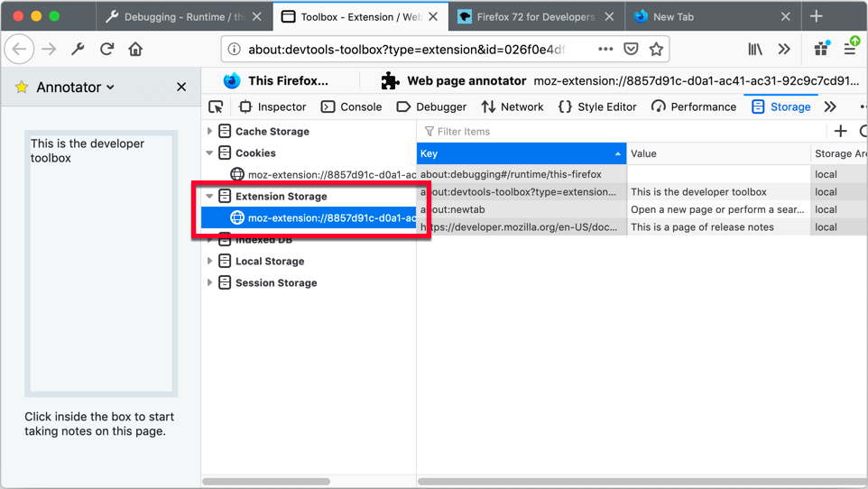Close the Debugging - Runtime tab
This screenshot has height=489, width=868.
257,16
